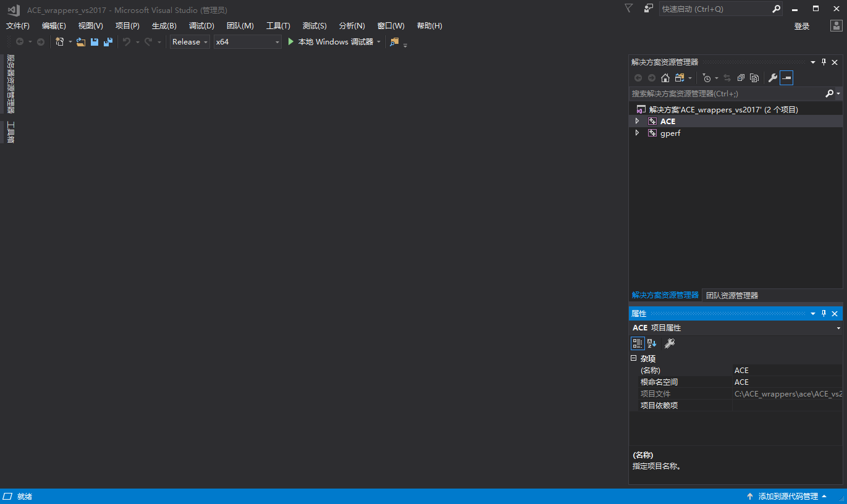Pin toggle for Solution Explorer panel
Screen dimensions: 847x504
824,62
